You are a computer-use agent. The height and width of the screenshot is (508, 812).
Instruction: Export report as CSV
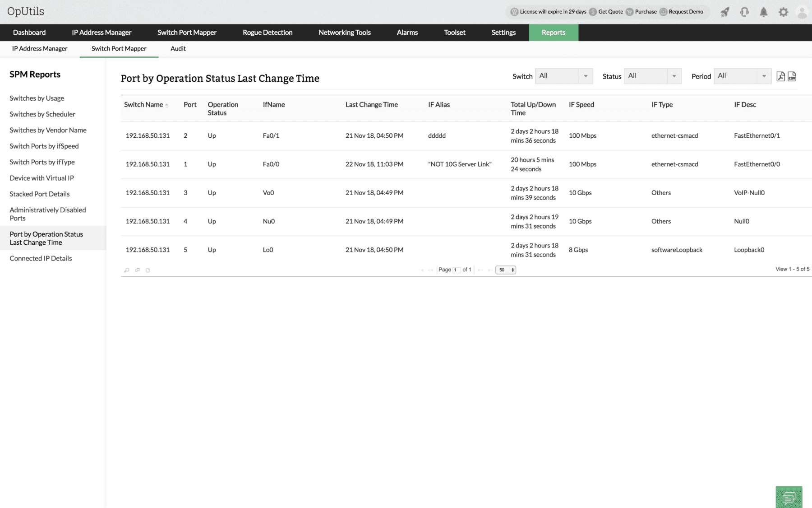point(792,76)
